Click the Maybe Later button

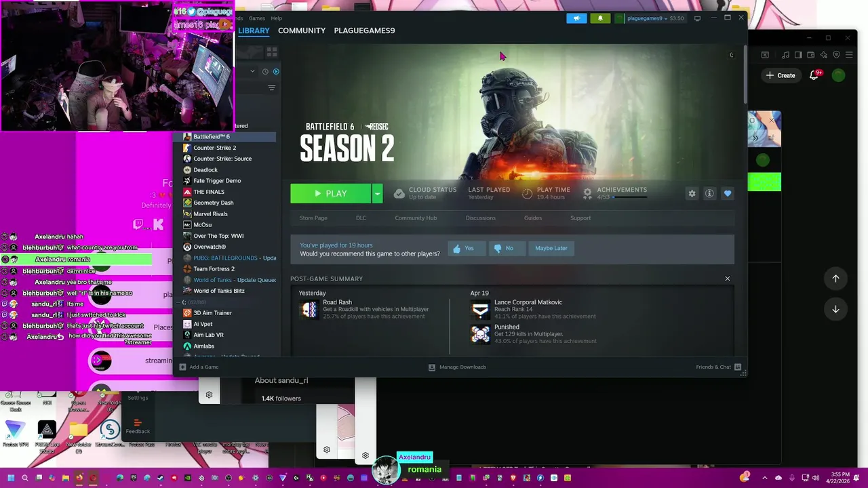(x=551, y=248)
